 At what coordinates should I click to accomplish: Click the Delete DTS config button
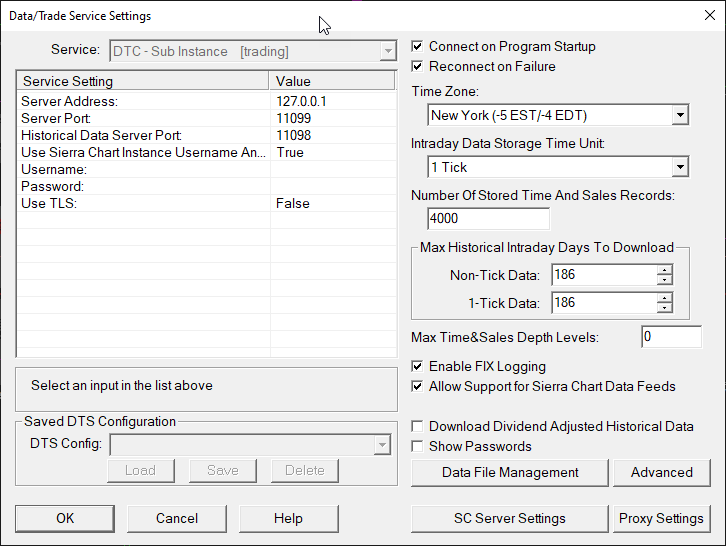coord(305,471)
